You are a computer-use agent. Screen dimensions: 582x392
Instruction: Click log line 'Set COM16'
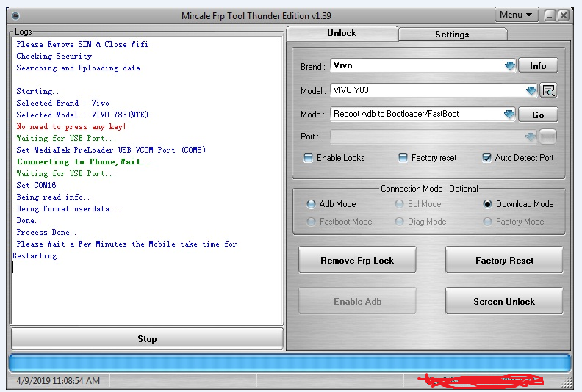(36, 185)
